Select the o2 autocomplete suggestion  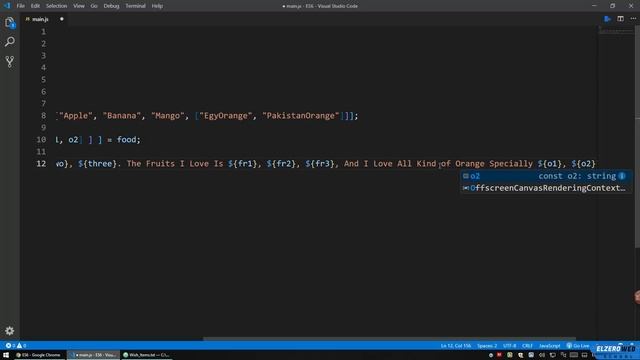[x=546, y=176]
